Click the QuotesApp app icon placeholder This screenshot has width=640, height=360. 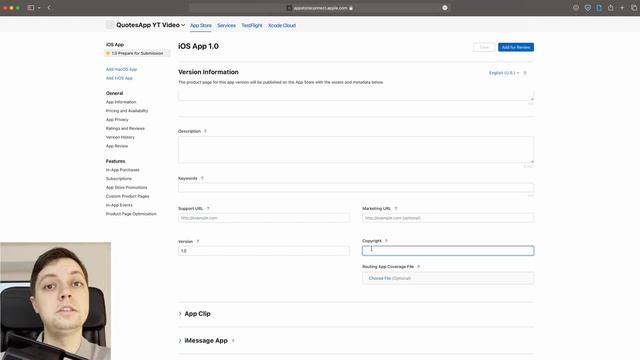pyautogui.click(x=109, y=25)
